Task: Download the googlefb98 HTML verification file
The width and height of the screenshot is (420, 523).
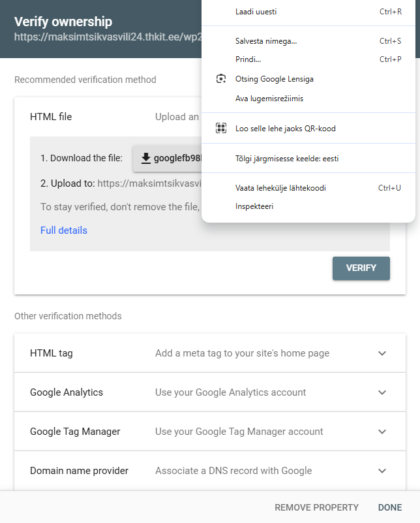Action: coord(172,158)
